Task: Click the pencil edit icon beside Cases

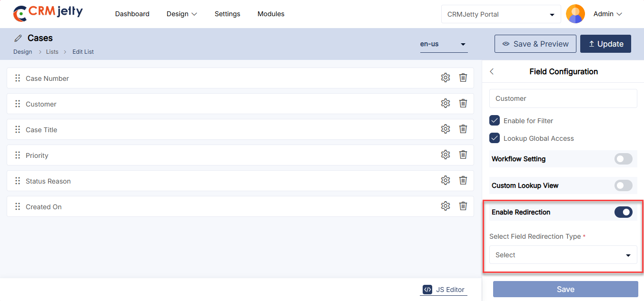Action: (18, 38)
